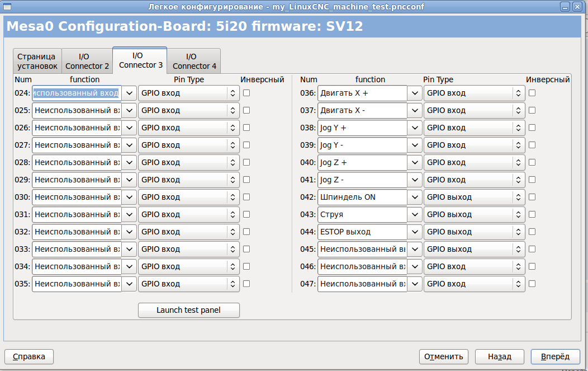Enable inversion for Шпиндель ON pin 042
This screenshot has height=371, width=588.
tap(532, 197)
